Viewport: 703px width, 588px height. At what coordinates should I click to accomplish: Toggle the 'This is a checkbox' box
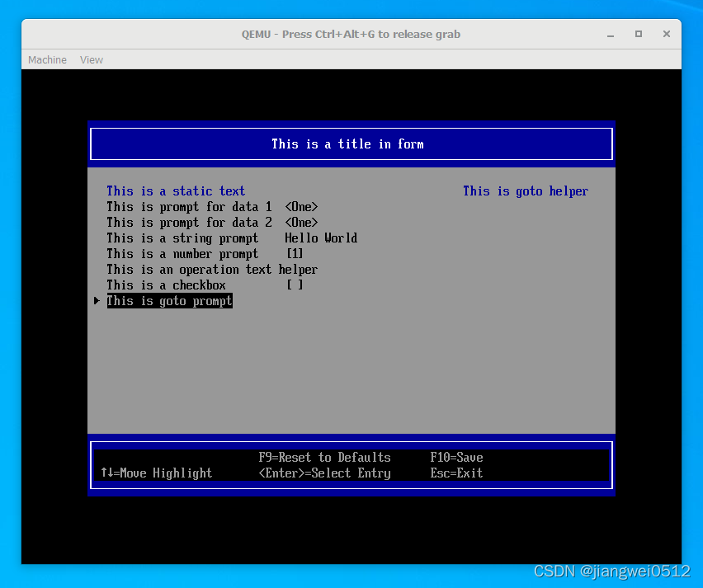(x=295, y=285)
